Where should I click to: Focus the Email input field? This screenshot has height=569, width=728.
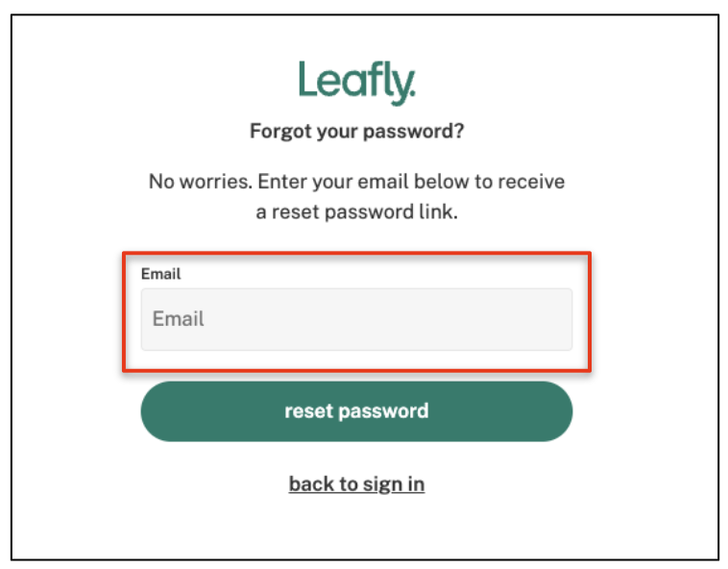(x=356, y=319)
